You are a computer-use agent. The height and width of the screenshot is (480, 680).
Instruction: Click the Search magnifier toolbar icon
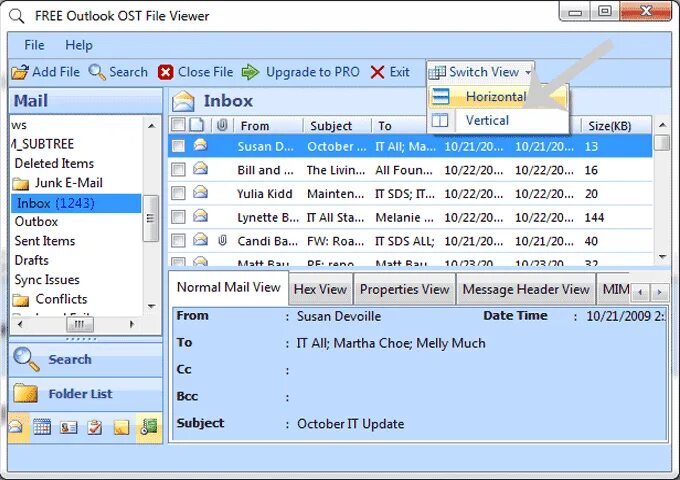pos(97,72)
